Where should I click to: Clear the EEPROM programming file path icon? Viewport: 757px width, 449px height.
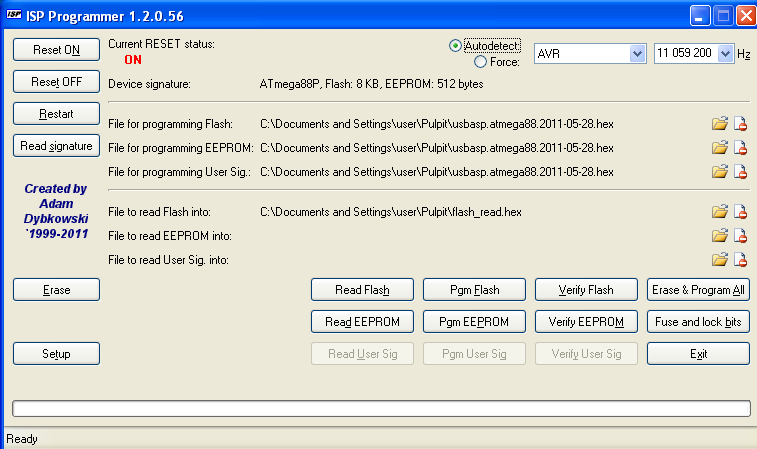pos(740,147)
